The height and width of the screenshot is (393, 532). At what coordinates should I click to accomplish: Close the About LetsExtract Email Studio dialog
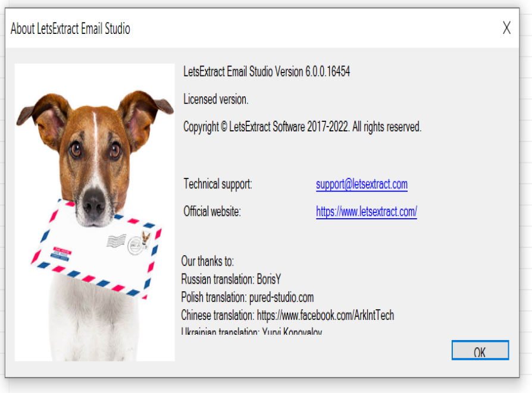(x=506, y=28)
